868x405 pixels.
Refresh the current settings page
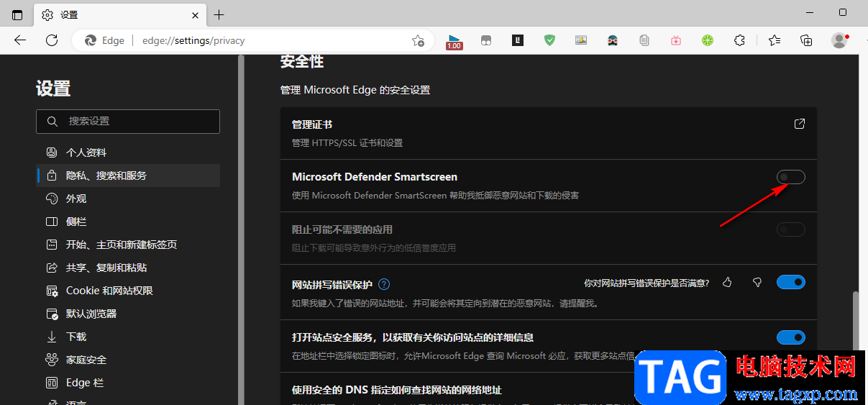52,40
